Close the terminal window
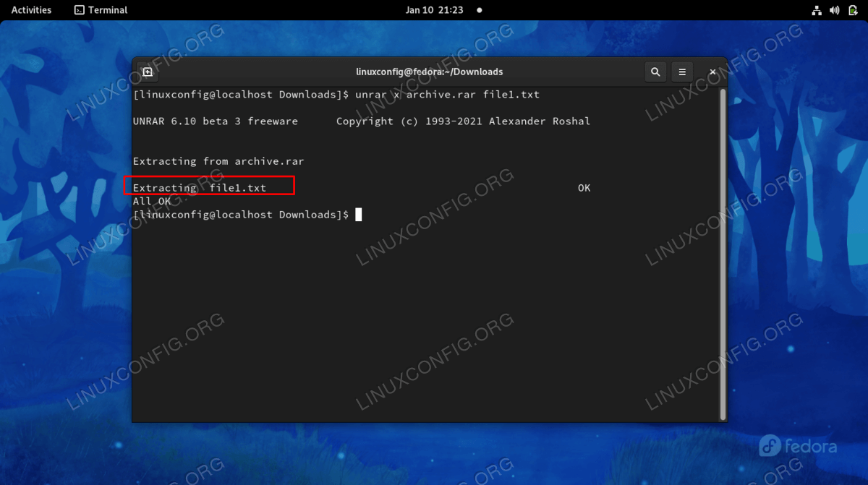Viewport: 868px width, 485px height. pyautogui.click(x=712, y=72)
